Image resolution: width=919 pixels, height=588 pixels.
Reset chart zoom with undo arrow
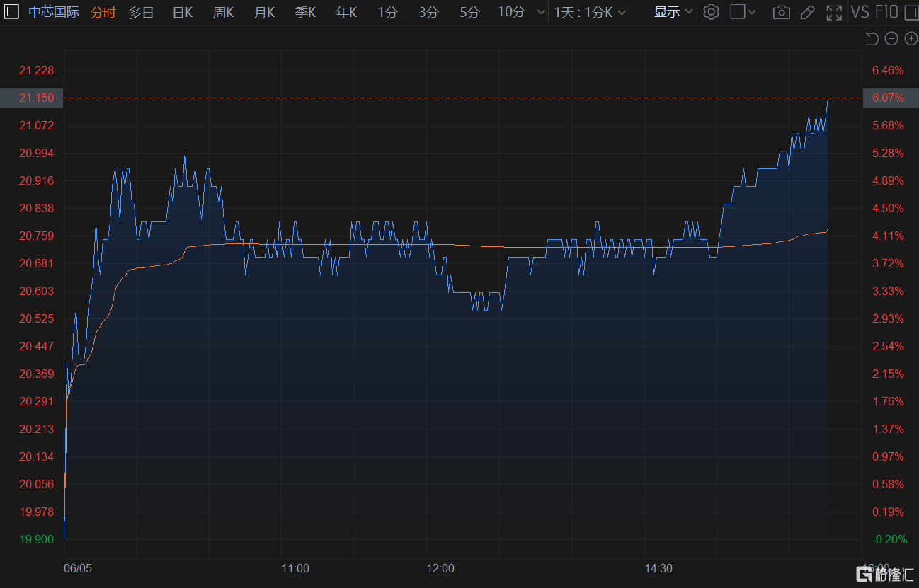coord(872,39)
